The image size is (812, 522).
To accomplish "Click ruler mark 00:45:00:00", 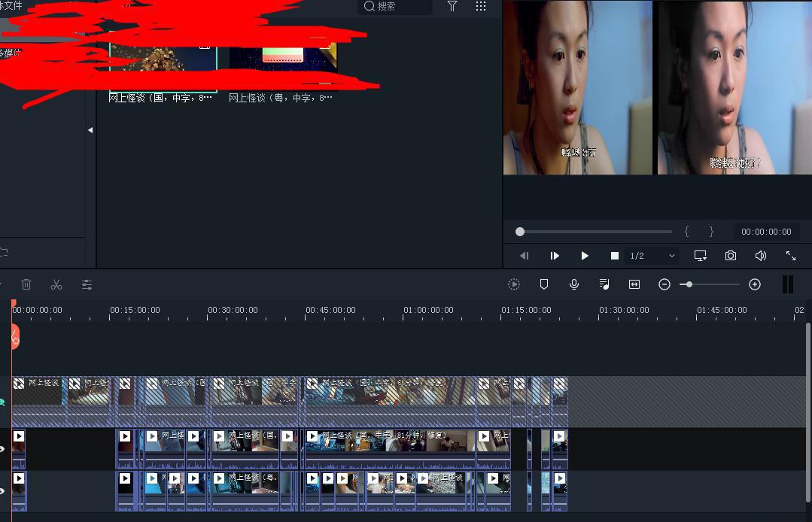I will point(330,310).
